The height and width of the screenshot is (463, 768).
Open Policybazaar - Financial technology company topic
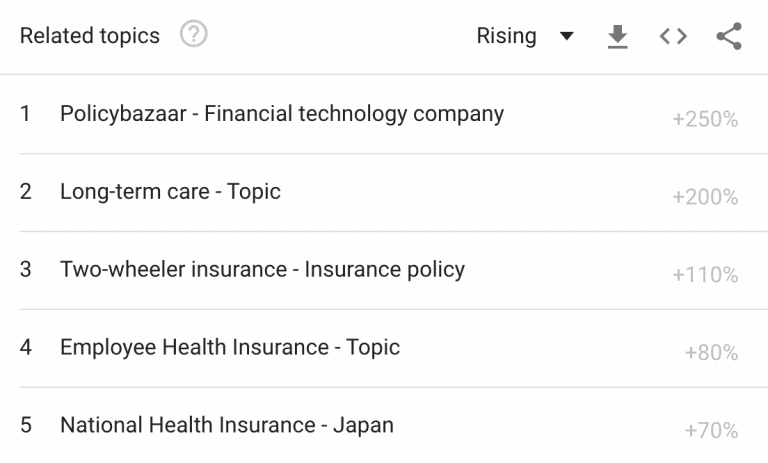(x=282, y=114)
